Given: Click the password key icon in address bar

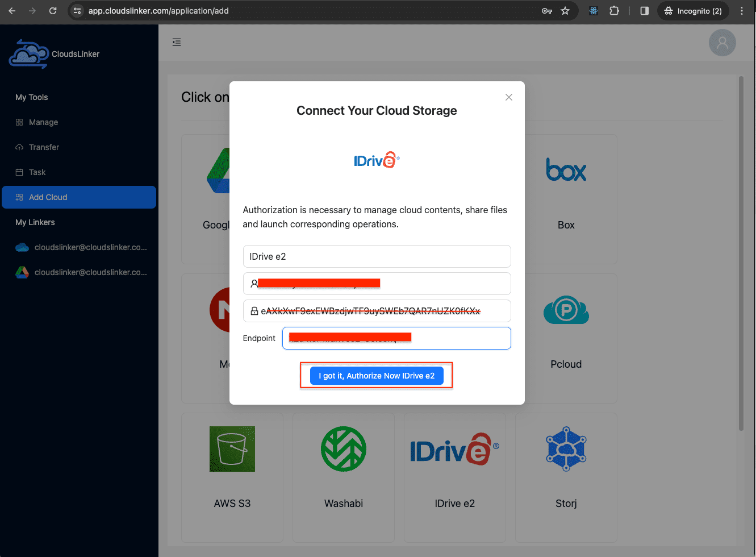Looking at the screenshot, I should pyautogui.click(x=547, y=11).
